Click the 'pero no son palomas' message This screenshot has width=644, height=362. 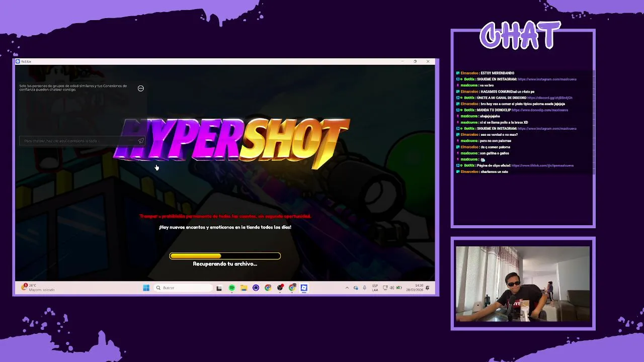(x=495, y=141)
